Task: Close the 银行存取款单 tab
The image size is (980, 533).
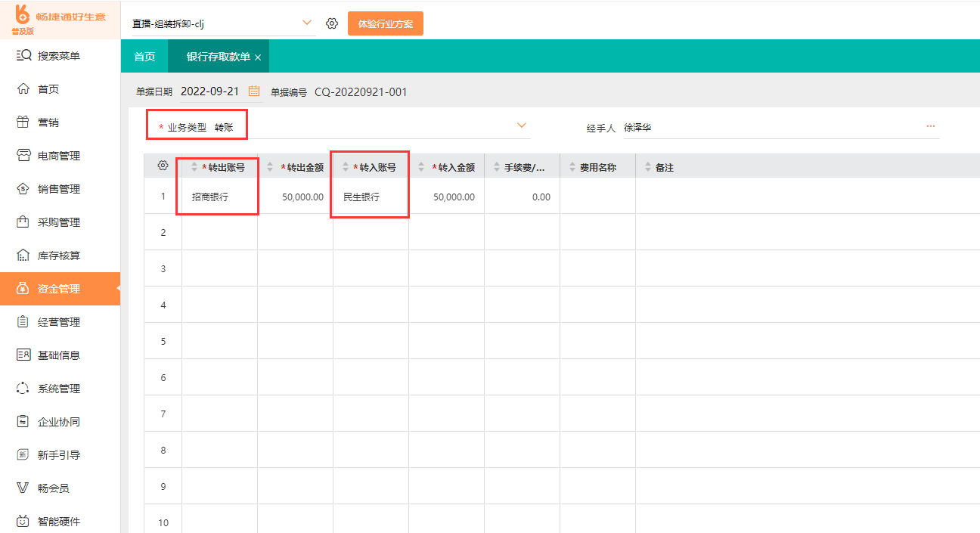Action: click(258, 57)
